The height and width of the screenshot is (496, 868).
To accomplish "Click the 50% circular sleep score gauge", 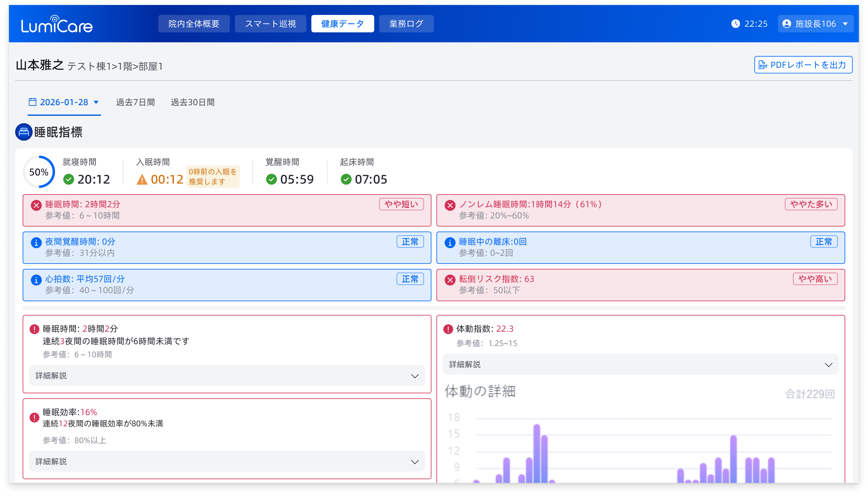I will (39, 172).
